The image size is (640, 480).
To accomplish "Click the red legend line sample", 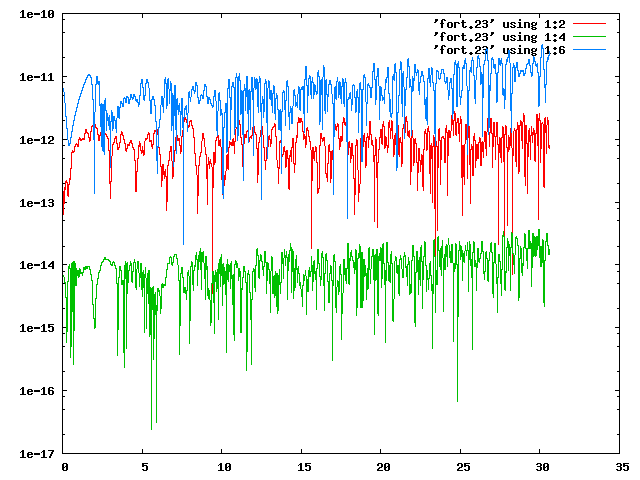I will point(589,24).
